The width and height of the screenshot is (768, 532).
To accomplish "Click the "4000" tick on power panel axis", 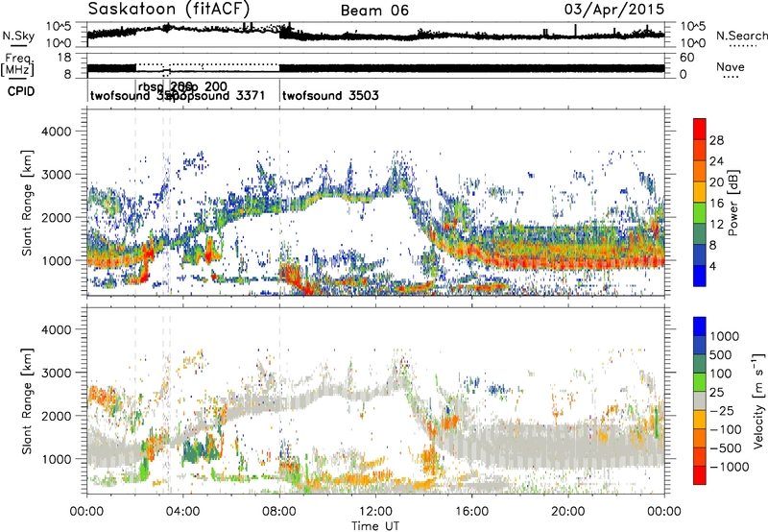I will pos(56,132).
